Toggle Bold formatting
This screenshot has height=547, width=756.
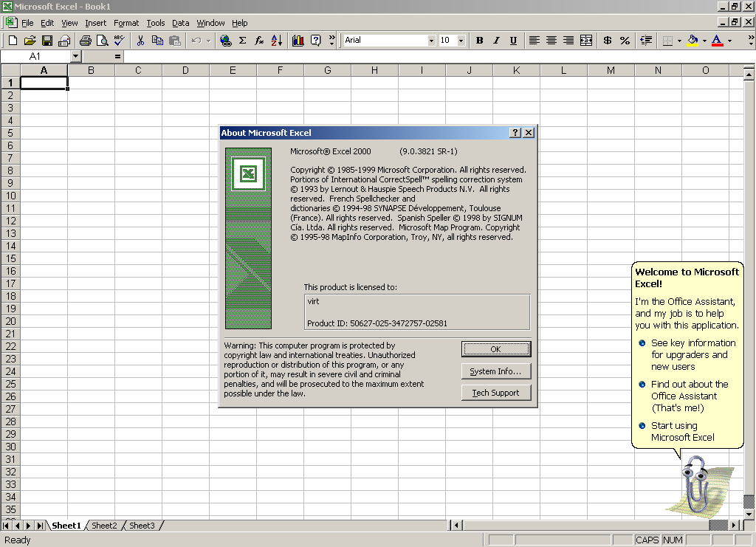(479, 41)
